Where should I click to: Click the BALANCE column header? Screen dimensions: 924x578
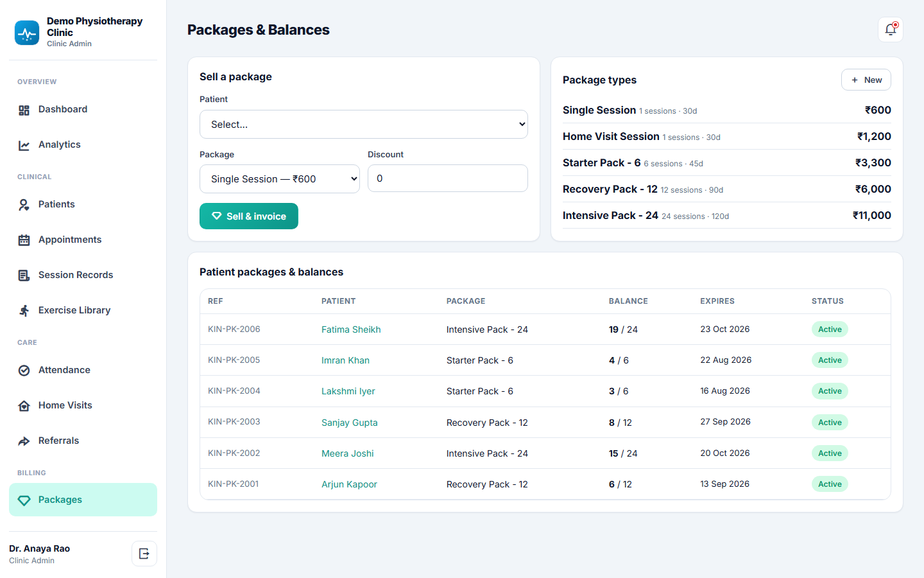click(x=628, y=301)
